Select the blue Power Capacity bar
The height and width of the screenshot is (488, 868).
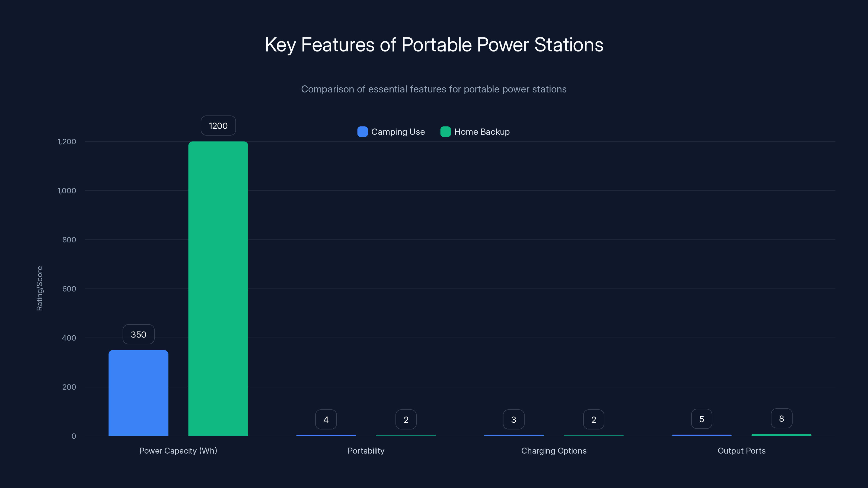tap(139, 393)
